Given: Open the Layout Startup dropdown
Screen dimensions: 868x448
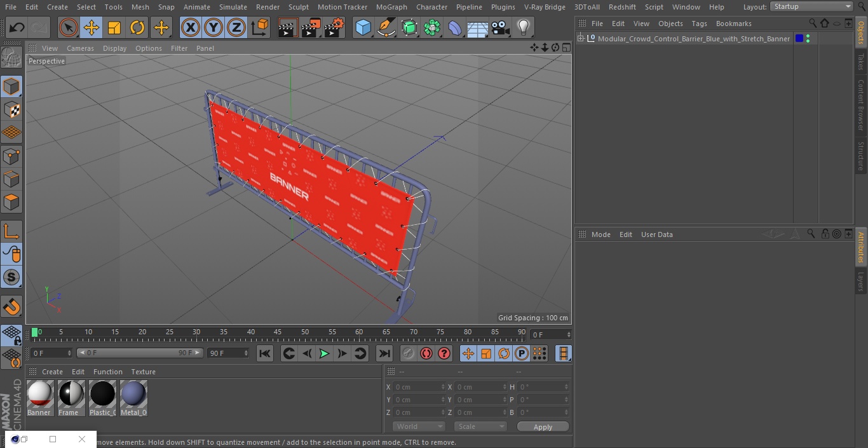Looking at the screenshot, I should 812,6.
